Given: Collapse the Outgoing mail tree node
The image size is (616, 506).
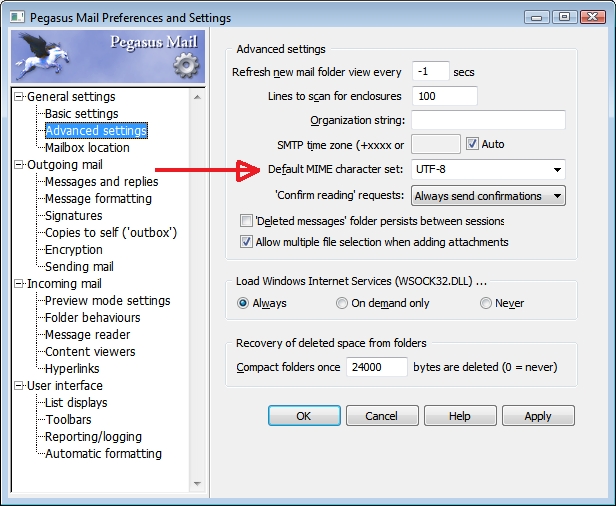Looking at the screenshot, I should (x=18, y=165).
